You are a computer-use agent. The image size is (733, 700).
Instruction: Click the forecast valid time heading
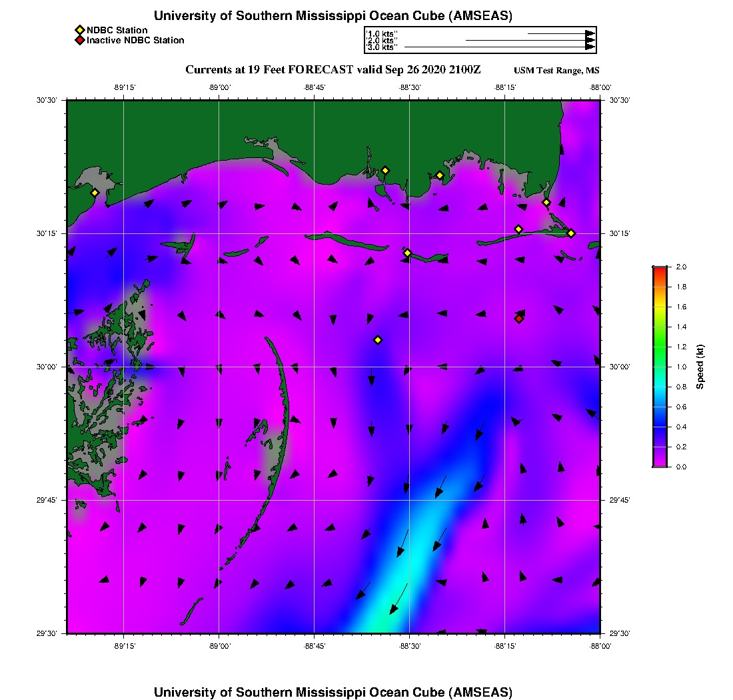pos(333,70)
